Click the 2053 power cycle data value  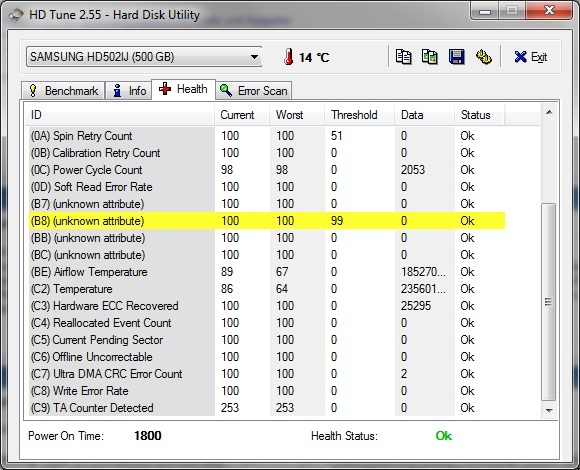[413, 170]
